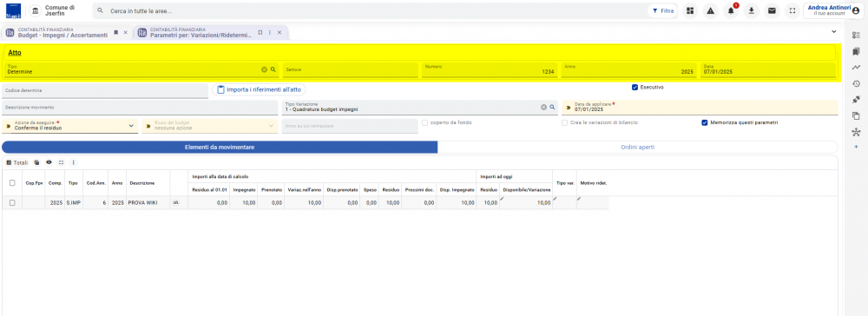The width and height of the screenshot is (868, 316).
Task: Check the select-all checkbox in table header
Action: 12,182
